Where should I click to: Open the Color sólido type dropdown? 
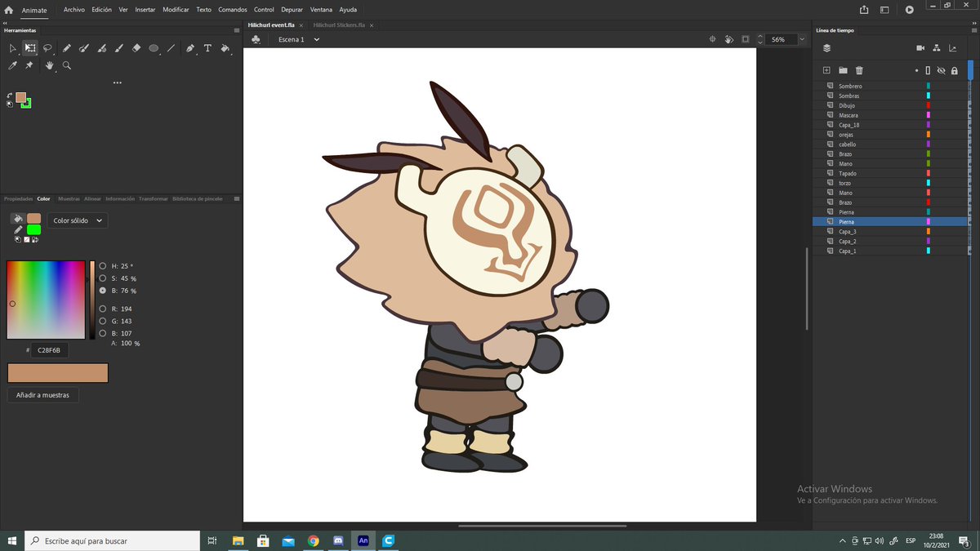pyautogui.click(x=78, y=220)
